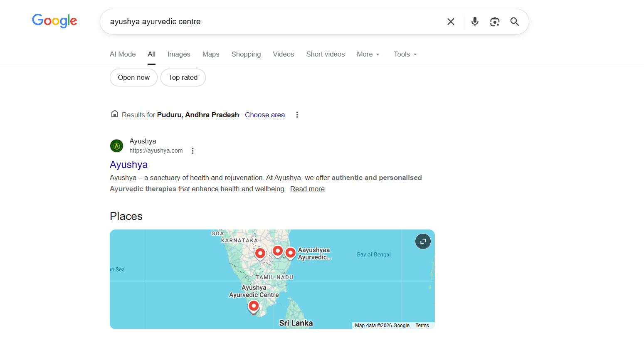This screenshot has width=644, height=338.
Task: Click the Ayushya Ayurvedic Centre map pin
Action: [x=254, y=306]
